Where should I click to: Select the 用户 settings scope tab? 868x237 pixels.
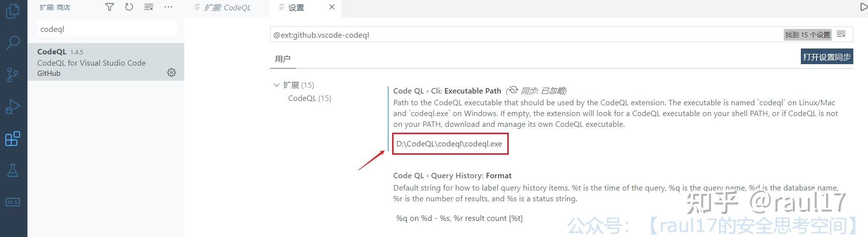[x=282, y=59]
